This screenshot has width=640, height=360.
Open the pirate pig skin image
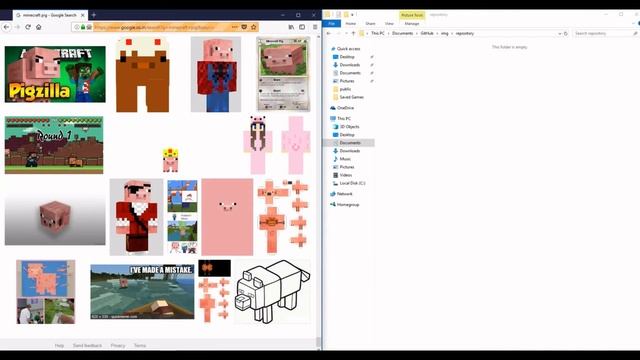(x=136, y=217)
